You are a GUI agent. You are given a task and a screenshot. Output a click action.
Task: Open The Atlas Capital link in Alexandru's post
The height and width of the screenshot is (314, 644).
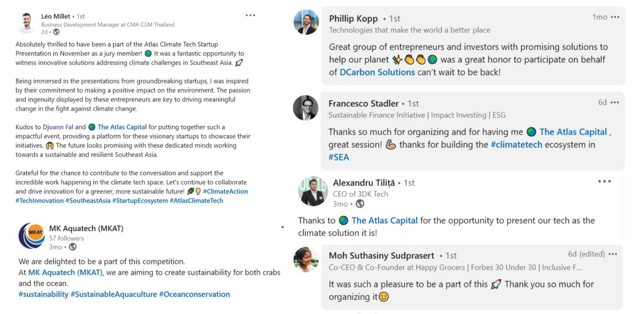click(384, 221)
